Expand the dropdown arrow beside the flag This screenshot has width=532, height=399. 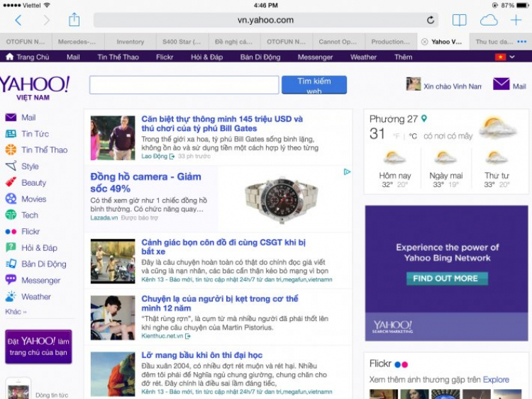(x=512, y=57)
